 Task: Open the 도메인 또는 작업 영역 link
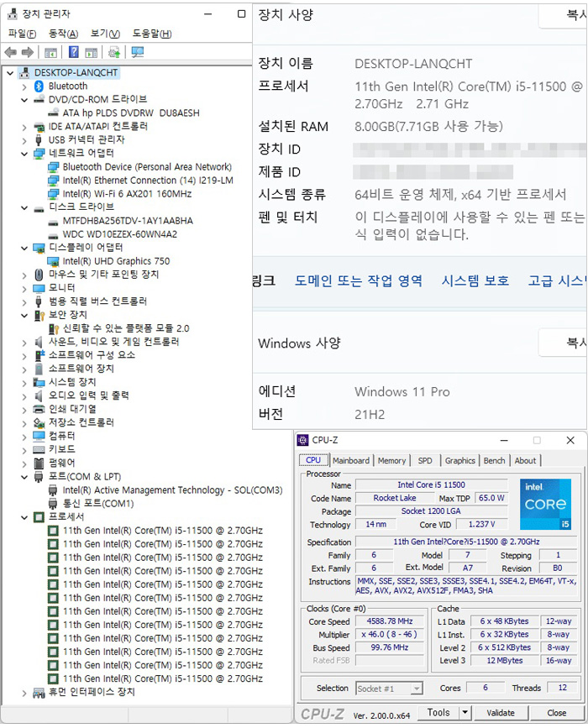[359, 280]
